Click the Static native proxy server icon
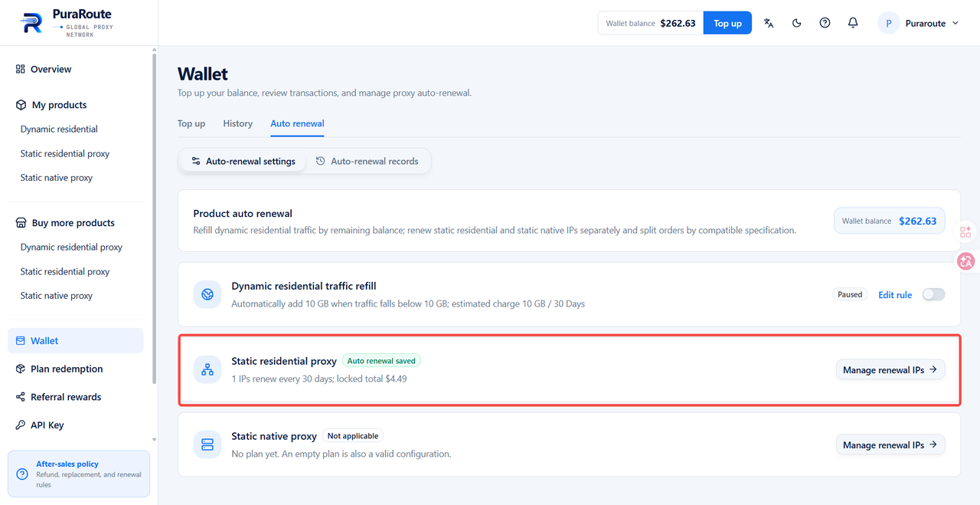This screenshot has width=980, height=505. [x=207, y=444]
